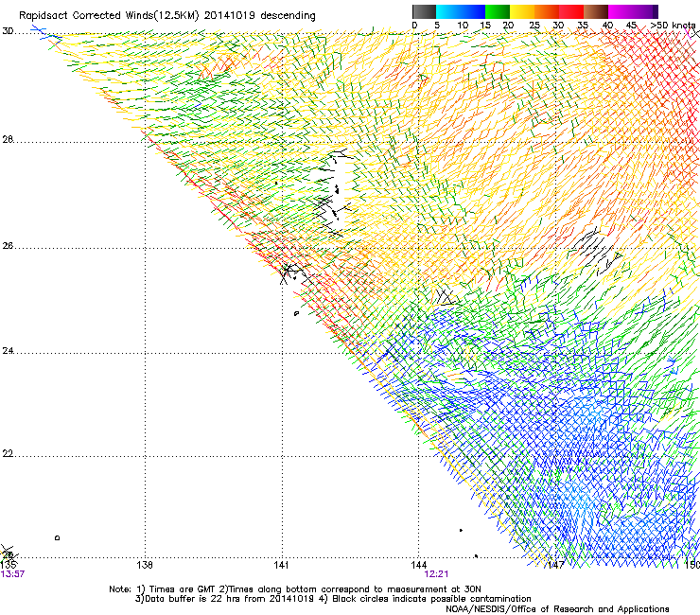Click the orange 25-30 knots color swatch

point(547,11)
